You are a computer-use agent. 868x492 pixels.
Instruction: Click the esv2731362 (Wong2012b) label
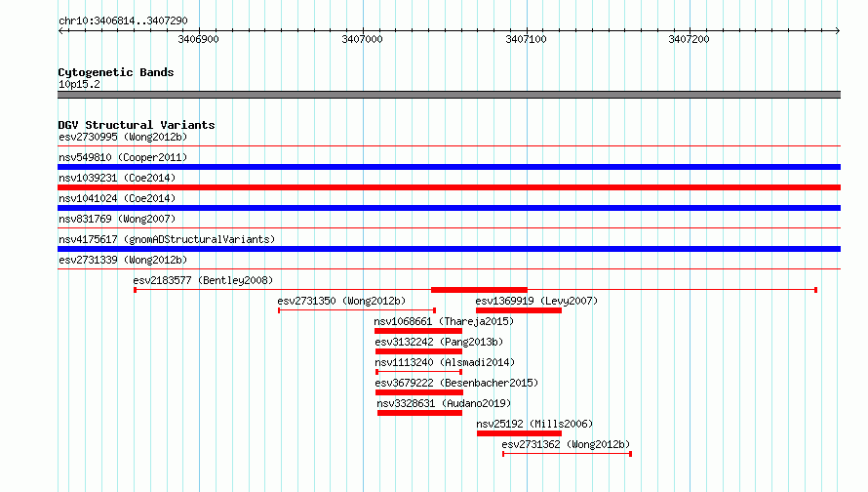(x=566, y=444)
